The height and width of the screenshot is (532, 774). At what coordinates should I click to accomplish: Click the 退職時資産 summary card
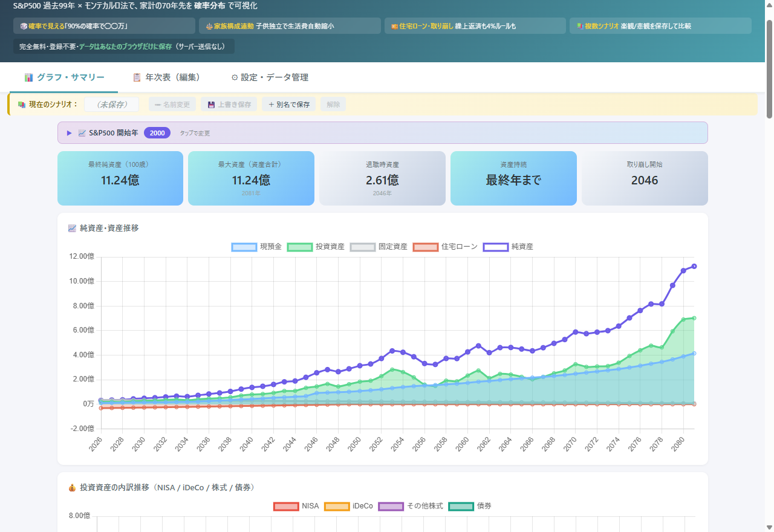click(382, 178)
